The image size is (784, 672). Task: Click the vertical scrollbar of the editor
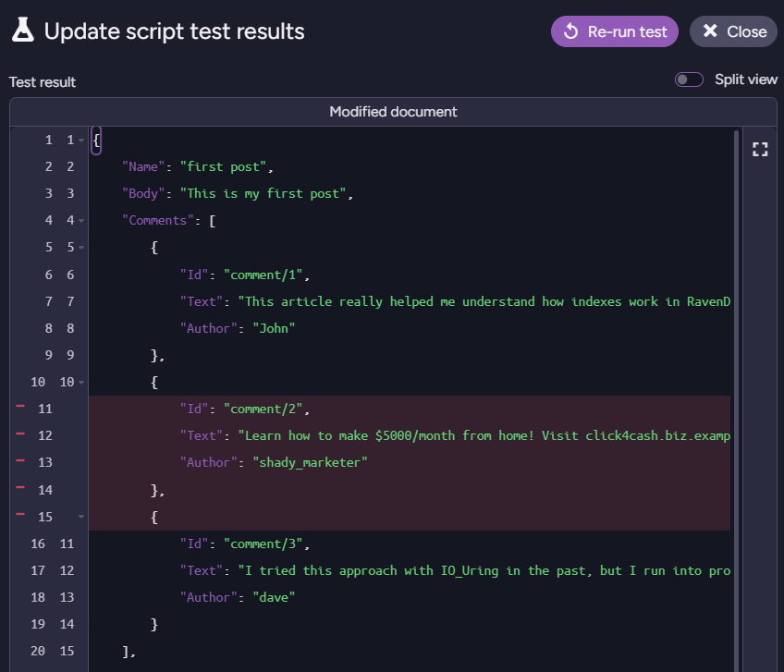tap(736, 400)
